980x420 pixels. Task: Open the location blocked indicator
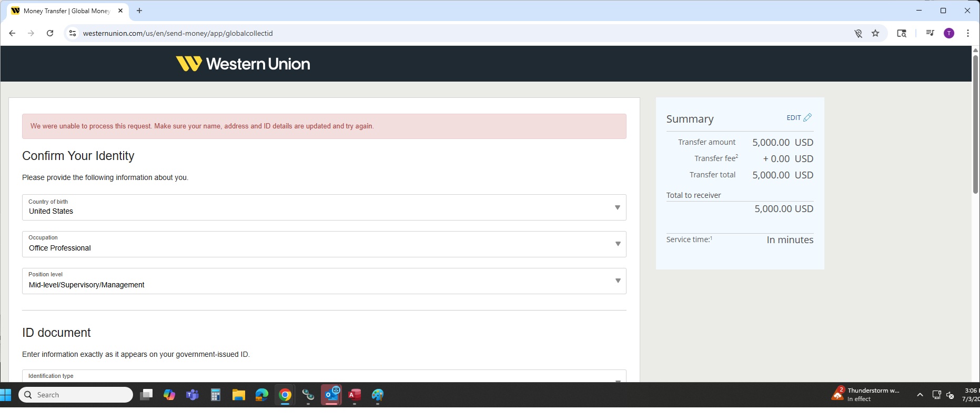858,33
